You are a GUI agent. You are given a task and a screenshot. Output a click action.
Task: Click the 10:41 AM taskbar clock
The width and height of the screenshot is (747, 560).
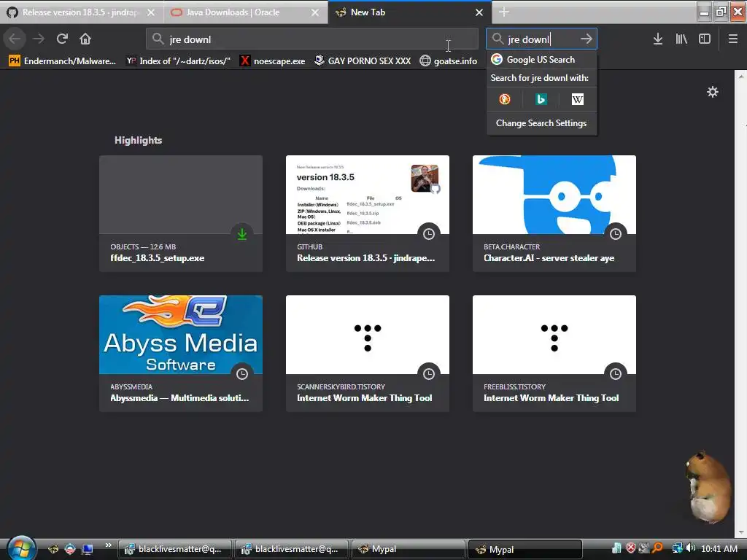[x=719, y=548]
